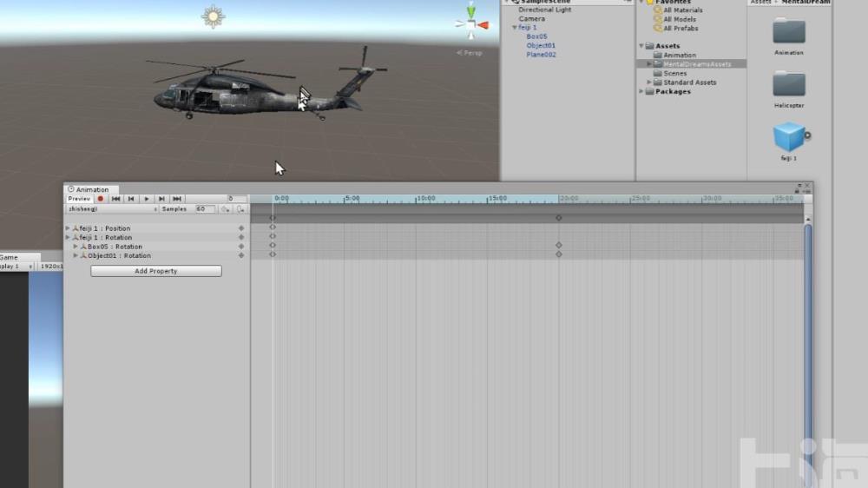Select Directional Light in Hierarchy
Image resolution: width=868 pixels, height=488 pixels.
(545, 10)
